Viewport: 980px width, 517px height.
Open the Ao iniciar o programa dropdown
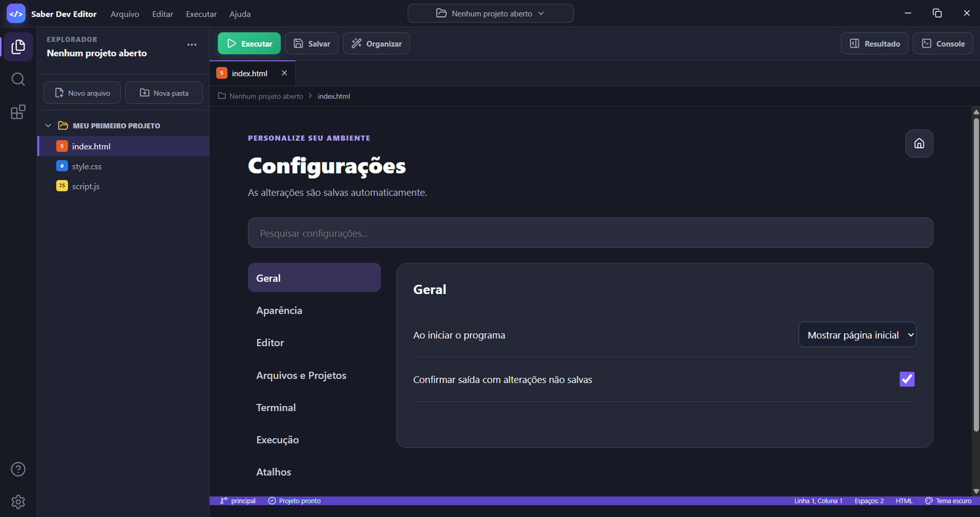[x=858, y=334]
